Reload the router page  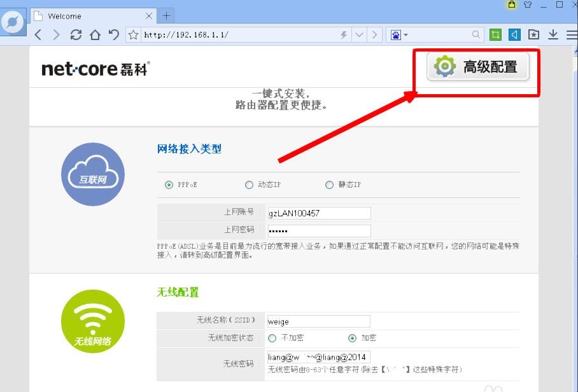76,35
